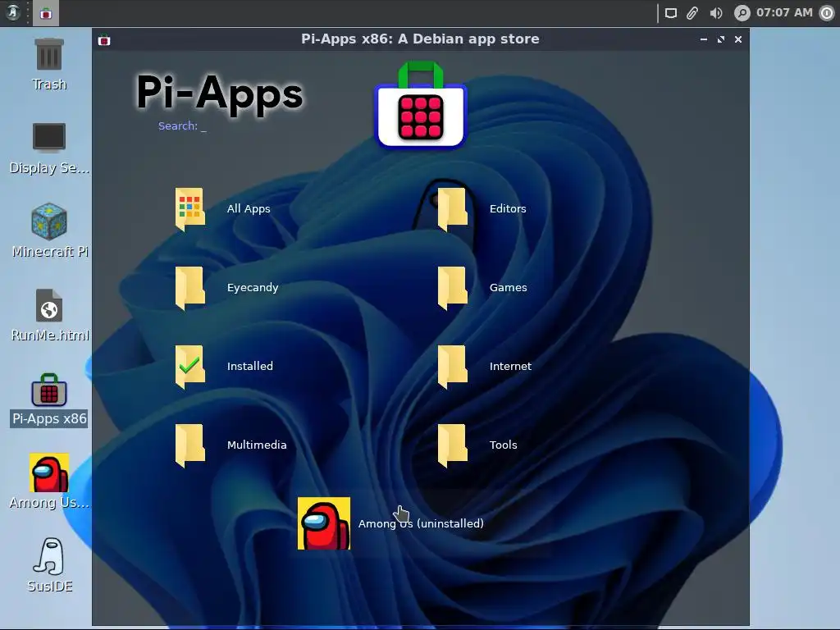Open the All Apps folder icon
840x630 pixels.
pos(189,209)
